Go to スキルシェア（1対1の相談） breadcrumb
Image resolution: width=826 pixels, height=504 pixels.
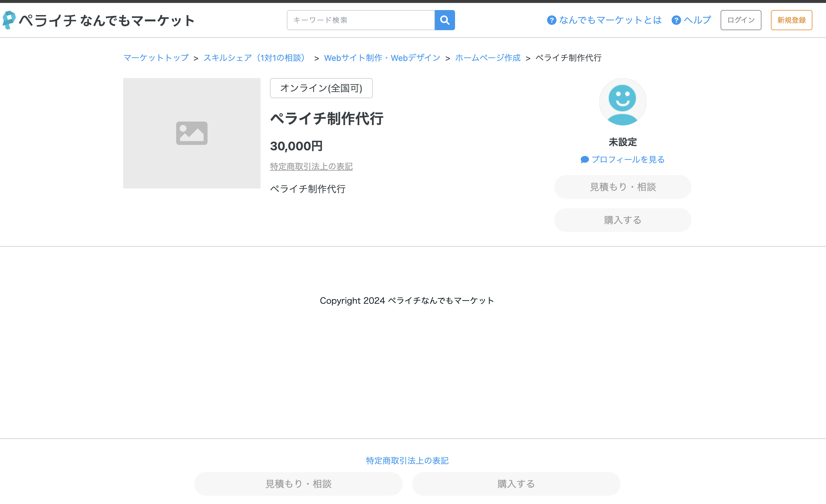click(255, 58)
